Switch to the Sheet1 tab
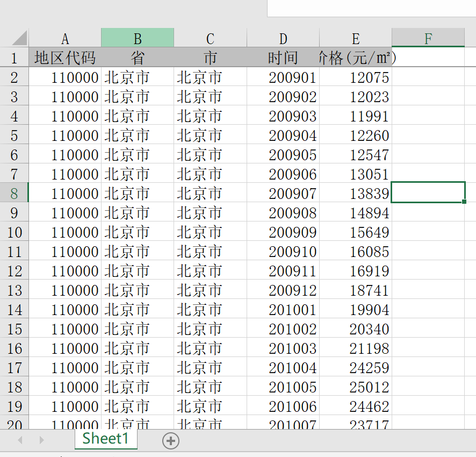Screen dimensions: 476x457 point(106,439)
